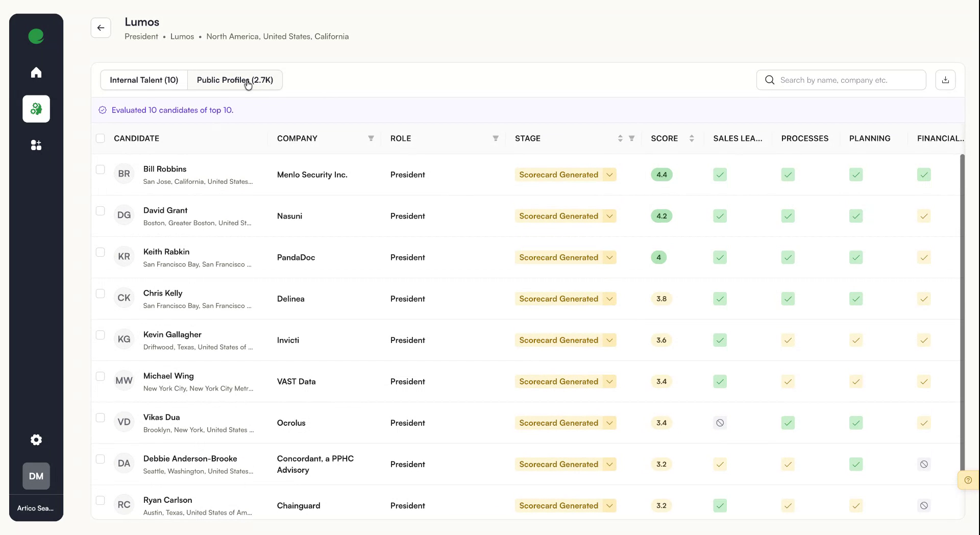Open the Company column filter icon
Viewport: 980px width, 535px height.
tap(371, 138)
